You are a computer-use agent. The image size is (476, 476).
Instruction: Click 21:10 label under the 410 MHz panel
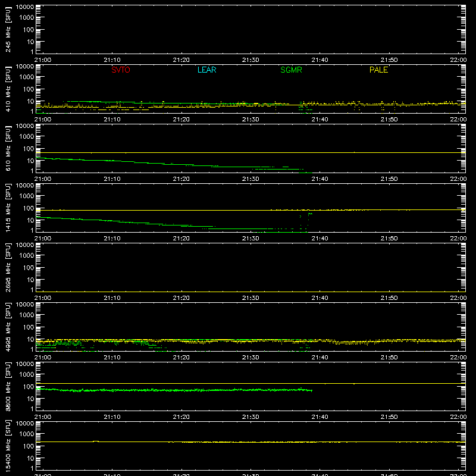point(112,120)
